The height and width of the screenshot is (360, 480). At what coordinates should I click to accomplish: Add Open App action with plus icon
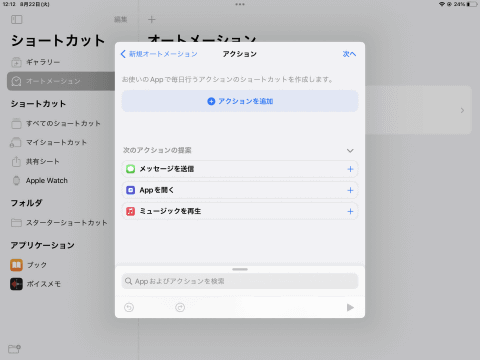point(350,190)
